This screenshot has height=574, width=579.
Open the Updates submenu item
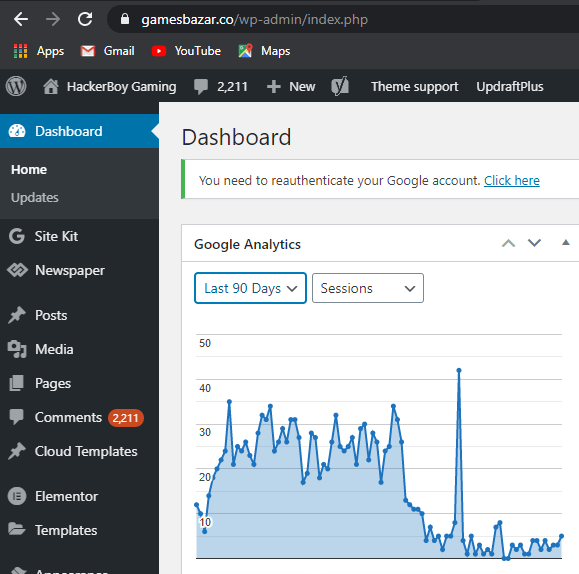click(x=35, y=198)
